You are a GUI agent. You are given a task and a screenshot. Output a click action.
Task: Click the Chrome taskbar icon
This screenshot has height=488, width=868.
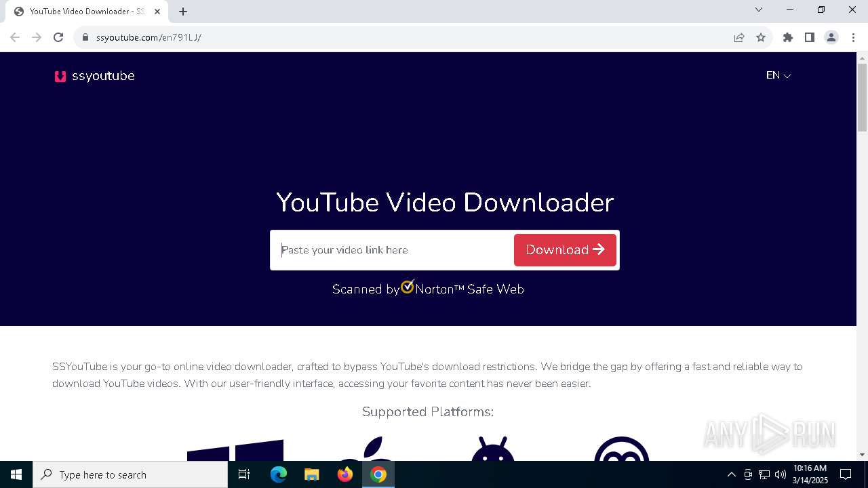tap(378, 474)
